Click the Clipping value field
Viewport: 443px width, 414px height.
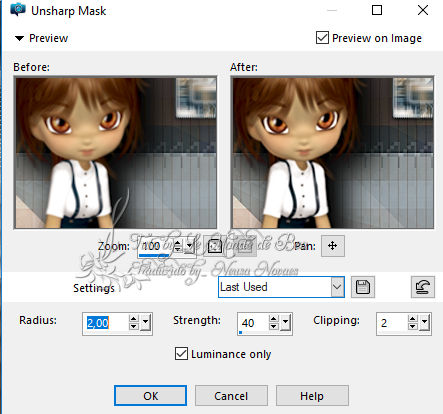pyautogui.click(x=392, y=323)
